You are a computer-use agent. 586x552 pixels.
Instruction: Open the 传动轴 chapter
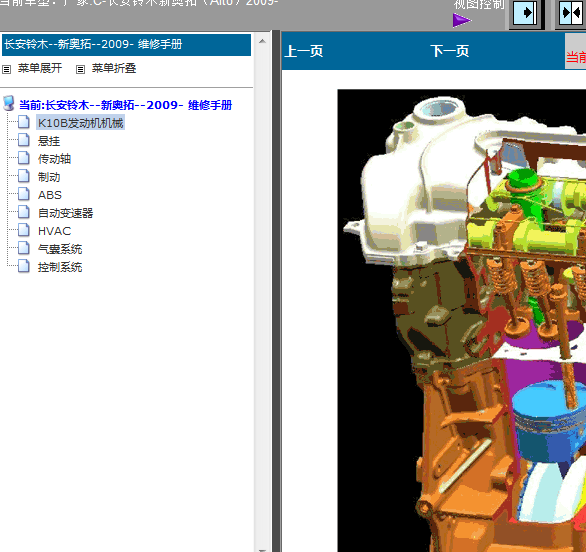[55, 159]
